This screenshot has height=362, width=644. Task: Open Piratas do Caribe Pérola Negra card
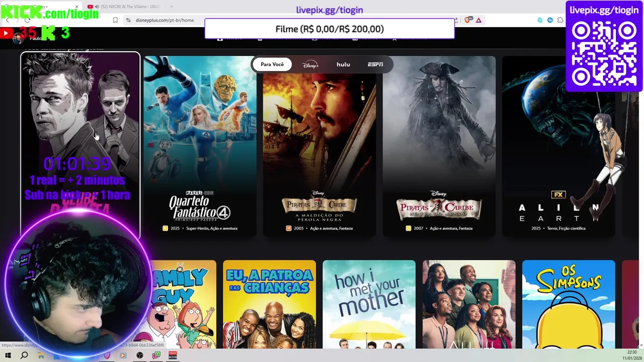tap(319, 146)
